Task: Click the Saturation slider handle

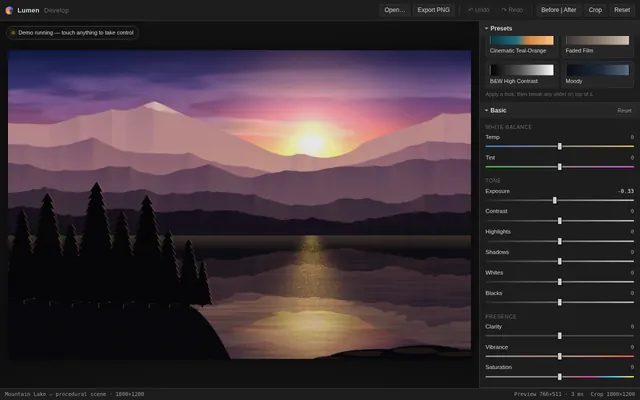Action: click(x=560, y=376)
